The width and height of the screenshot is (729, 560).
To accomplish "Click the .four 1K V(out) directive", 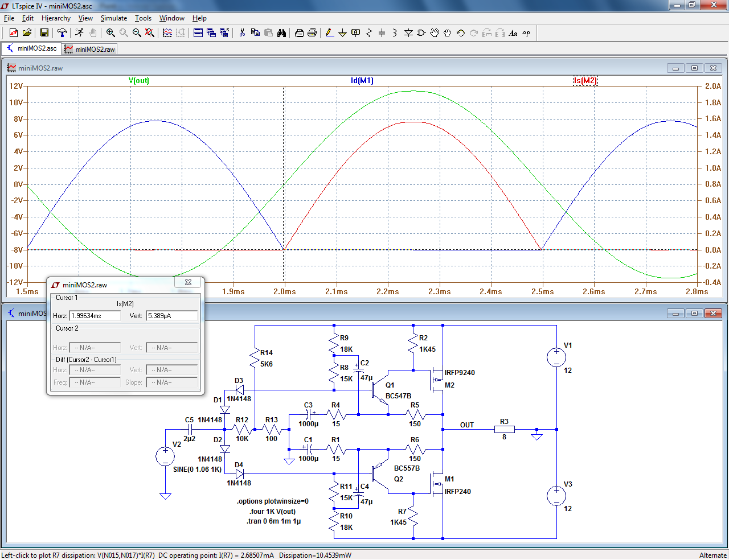I will (x=273, y=511).
